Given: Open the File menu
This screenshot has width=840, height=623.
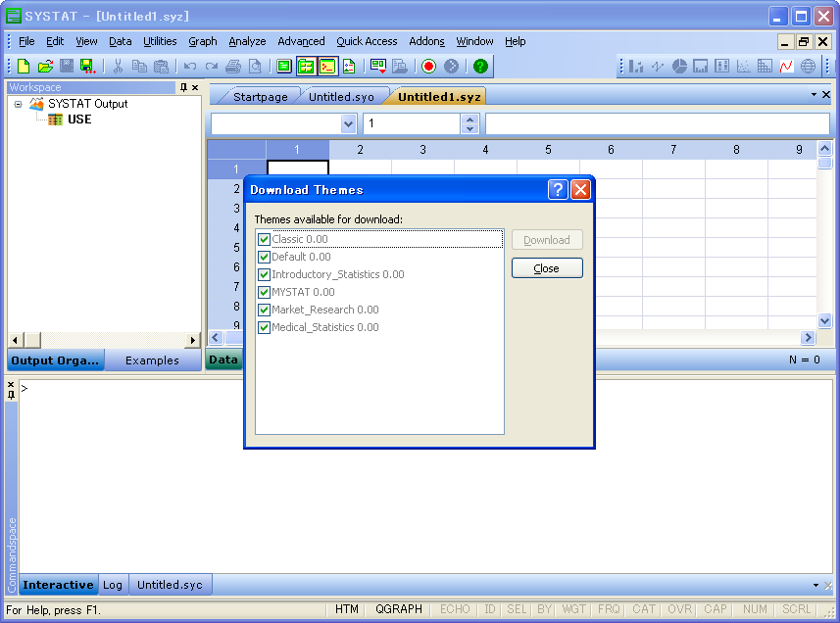Looking at the screenshot, I should click(26, 41).
